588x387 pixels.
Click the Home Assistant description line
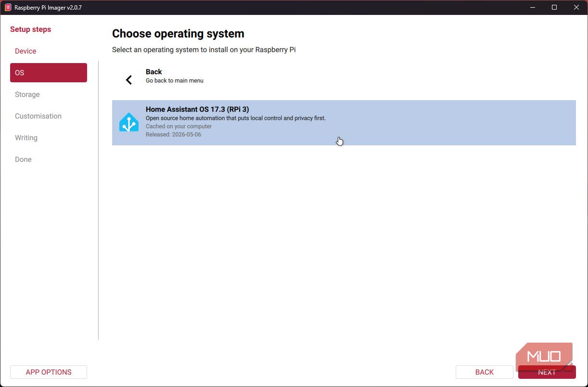click(x=236, y=118)
